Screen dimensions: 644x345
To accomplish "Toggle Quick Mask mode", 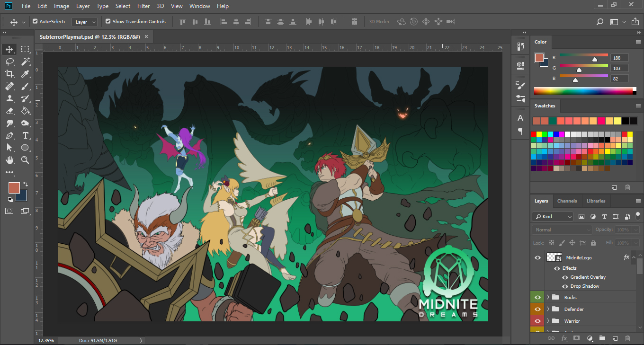I will 9,211.
